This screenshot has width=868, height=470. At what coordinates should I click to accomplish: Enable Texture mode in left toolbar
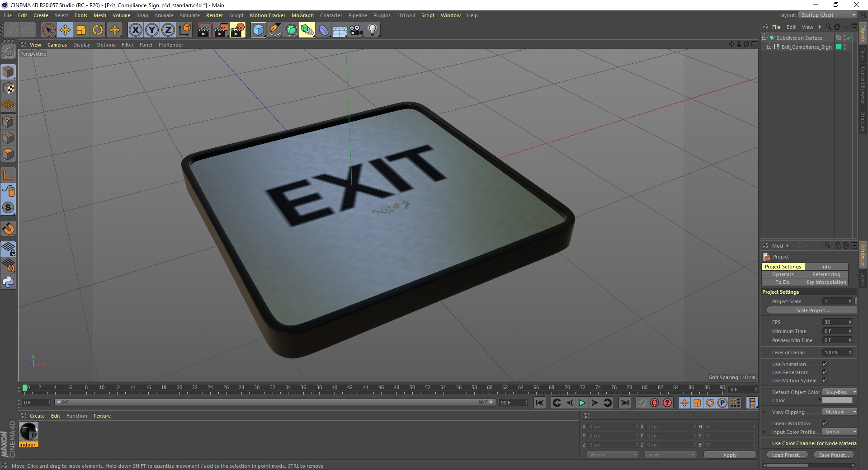pos(8,89)
